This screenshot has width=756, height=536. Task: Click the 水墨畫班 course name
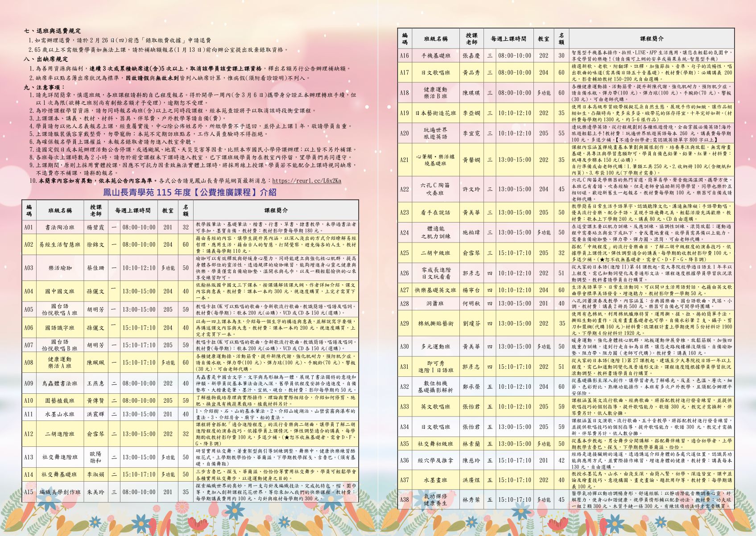click(435, 480)
